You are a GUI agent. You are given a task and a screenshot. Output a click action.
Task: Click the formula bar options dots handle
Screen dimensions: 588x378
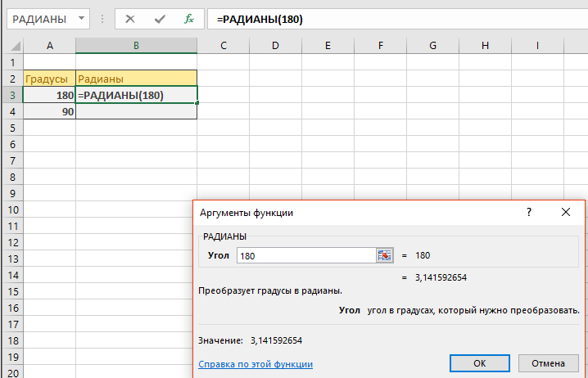[x=102, y=19]
